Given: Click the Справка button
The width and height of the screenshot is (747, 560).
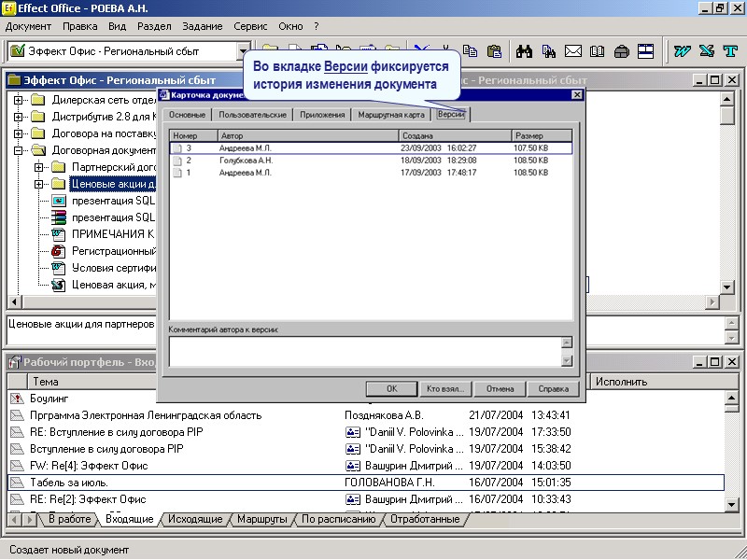Looking at the screenshot, I should tap(553, 388).
